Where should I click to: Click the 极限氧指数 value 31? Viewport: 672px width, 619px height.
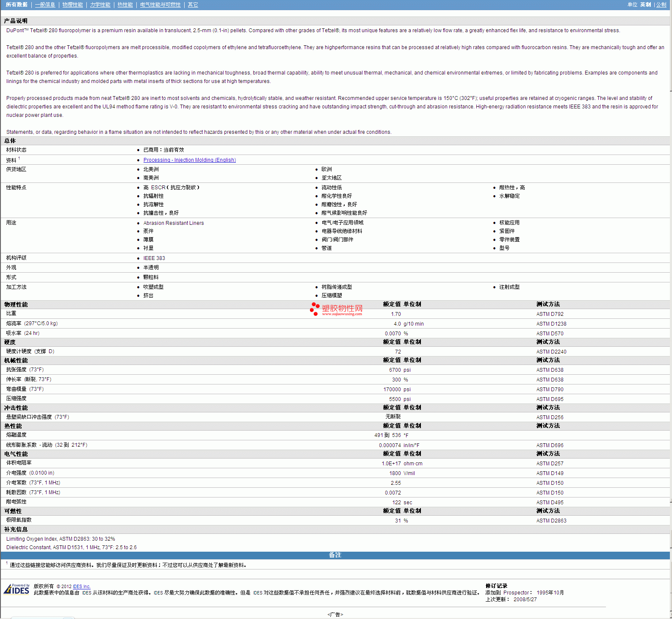click(398, 521)
